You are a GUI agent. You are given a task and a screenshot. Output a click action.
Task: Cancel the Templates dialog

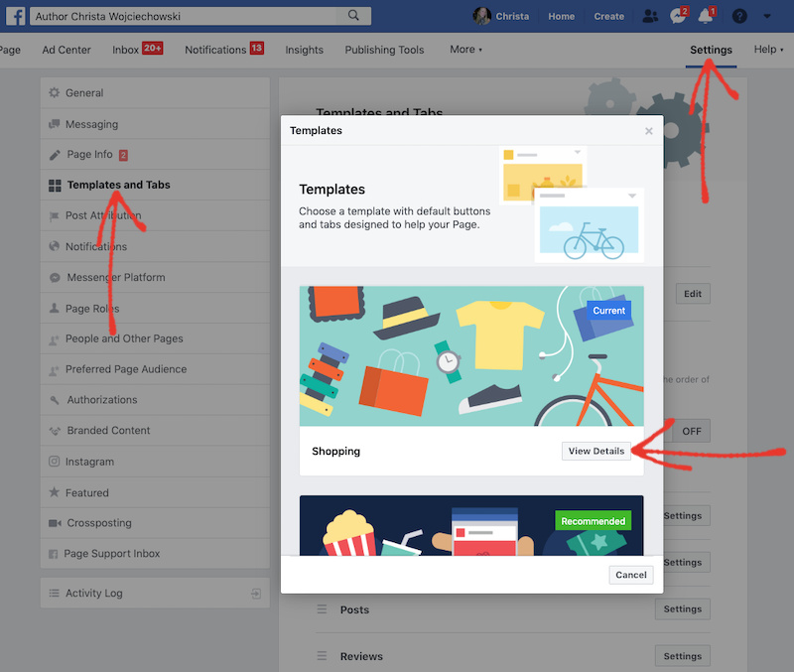[x=630, y=574]
